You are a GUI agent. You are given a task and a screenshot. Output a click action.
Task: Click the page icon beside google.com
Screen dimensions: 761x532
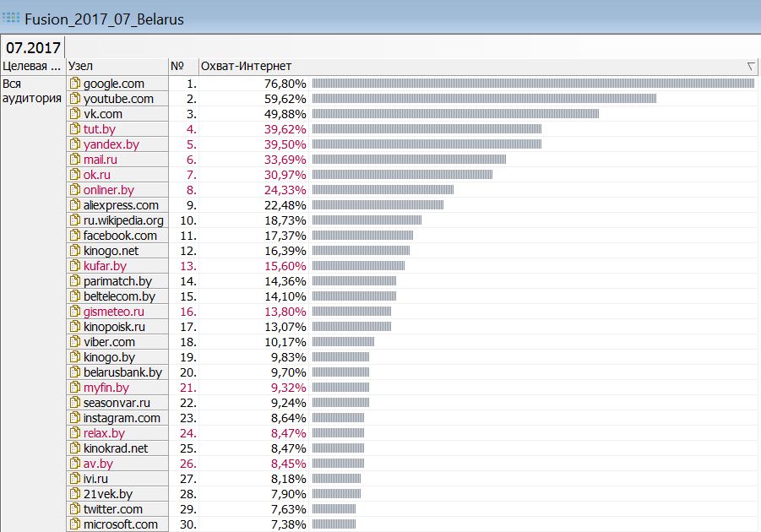pos(75,84)
